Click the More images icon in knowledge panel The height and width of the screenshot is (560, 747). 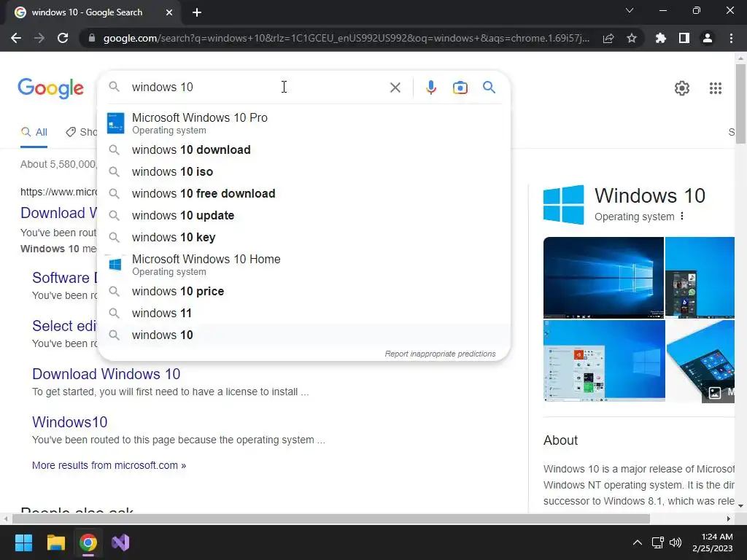[715, 393]
